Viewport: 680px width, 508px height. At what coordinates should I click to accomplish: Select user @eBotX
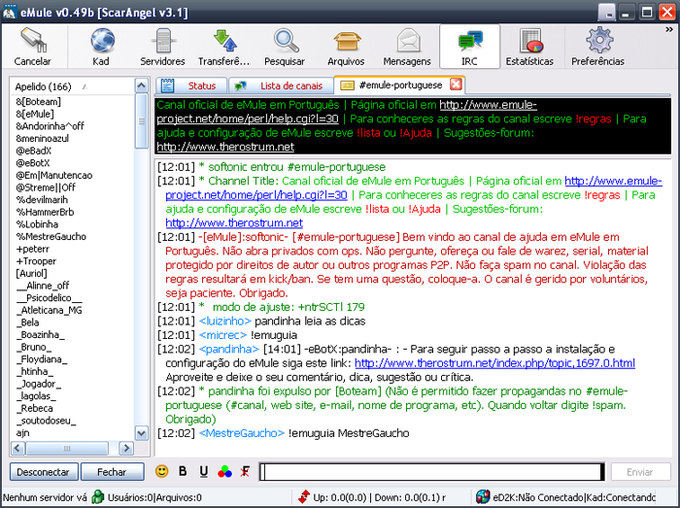coord(33,163)
